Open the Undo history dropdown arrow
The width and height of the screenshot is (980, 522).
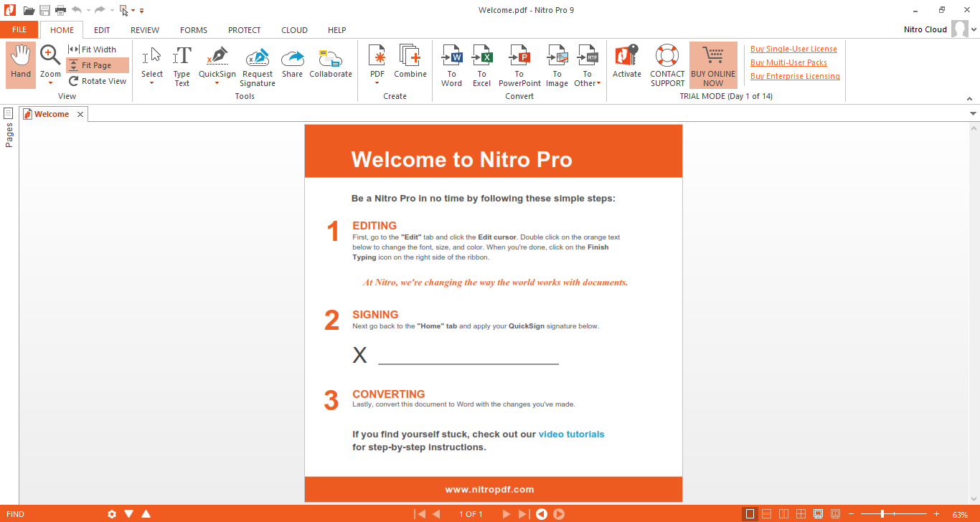[88, 10]
